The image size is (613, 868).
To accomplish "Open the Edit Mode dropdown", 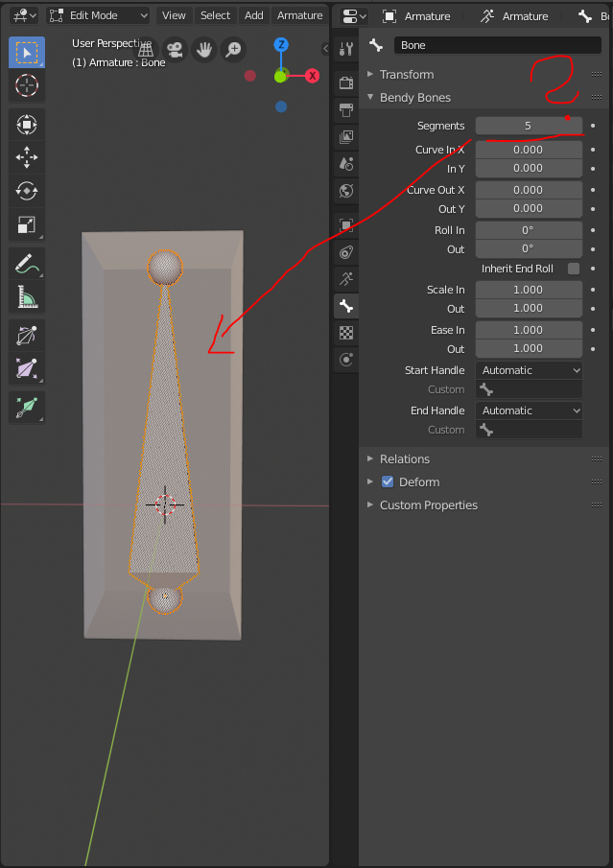I will pos(99,15).
